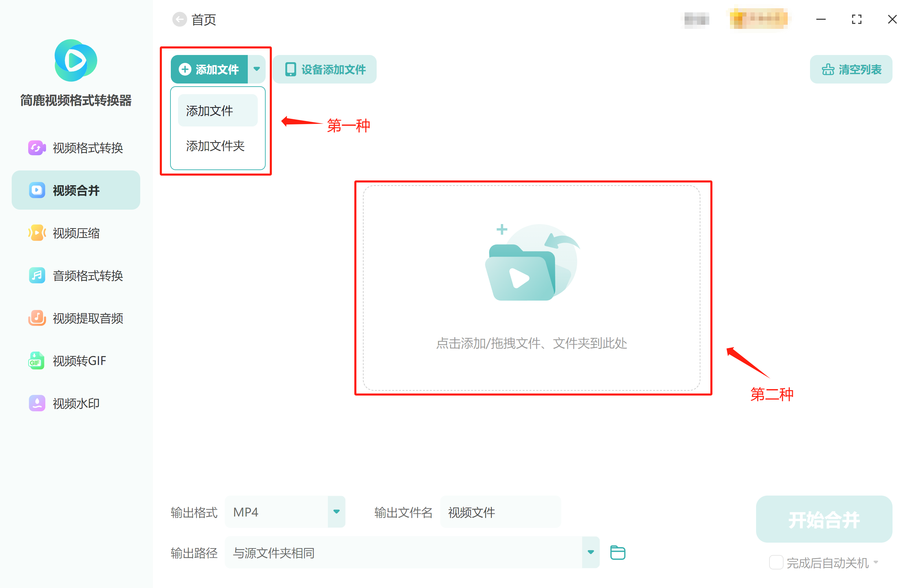Image resolution: width=909 pixels, height=588 pixels.
Task: Click the folder icon beside output path
Action: click(x=617, y=552)
